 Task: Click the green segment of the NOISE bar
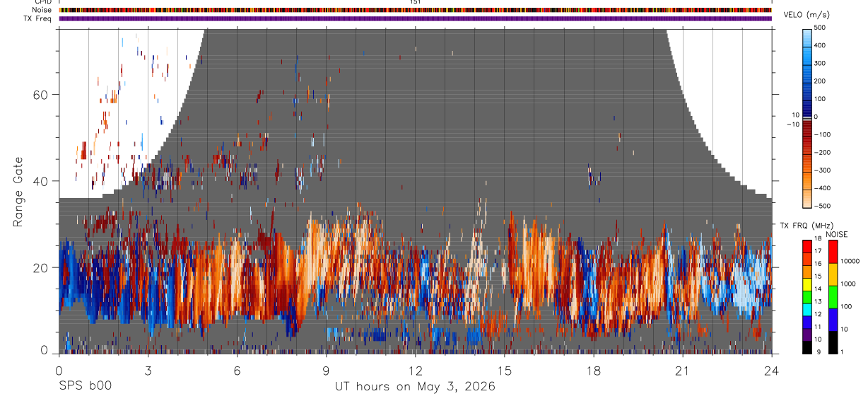[x=833, y=297]
